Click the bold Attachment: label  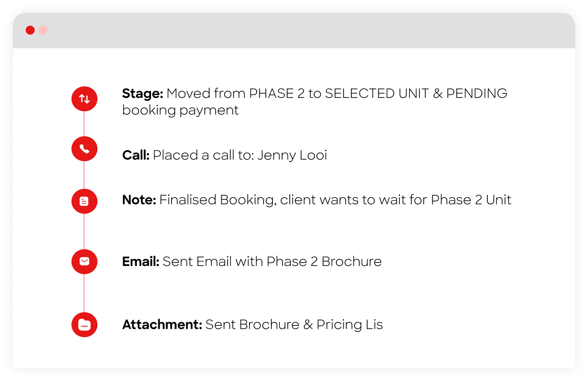tap(162, 325)
